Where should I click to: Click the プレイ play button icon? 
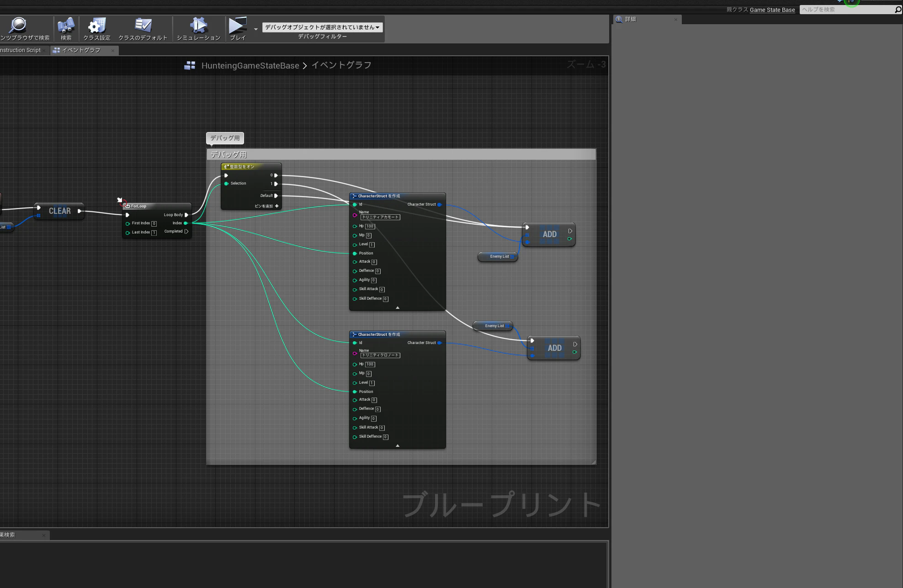point(238,25)
